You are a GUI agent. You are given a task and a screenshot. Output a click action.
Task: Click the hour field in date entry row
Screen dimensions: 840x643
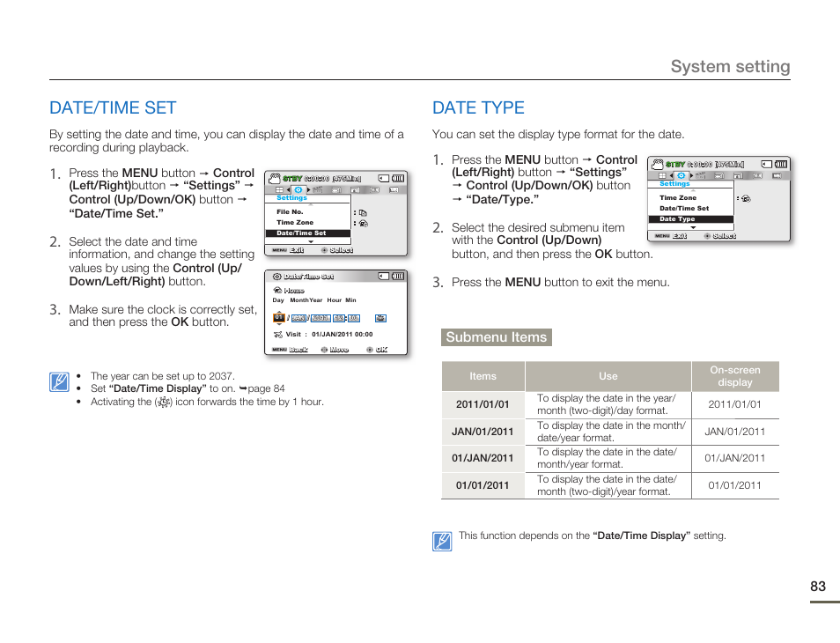coord(339,318)
